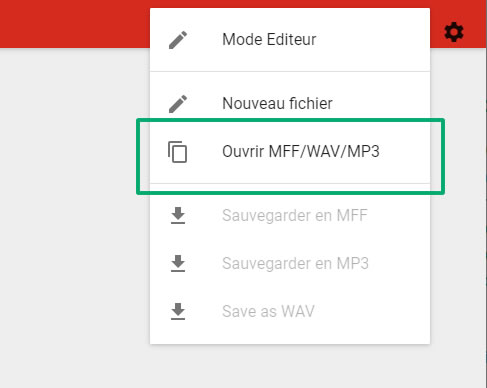Dismiss the menu via gray area at left
Viewport: 487px width, 388px height.
(x=75, y=217)
